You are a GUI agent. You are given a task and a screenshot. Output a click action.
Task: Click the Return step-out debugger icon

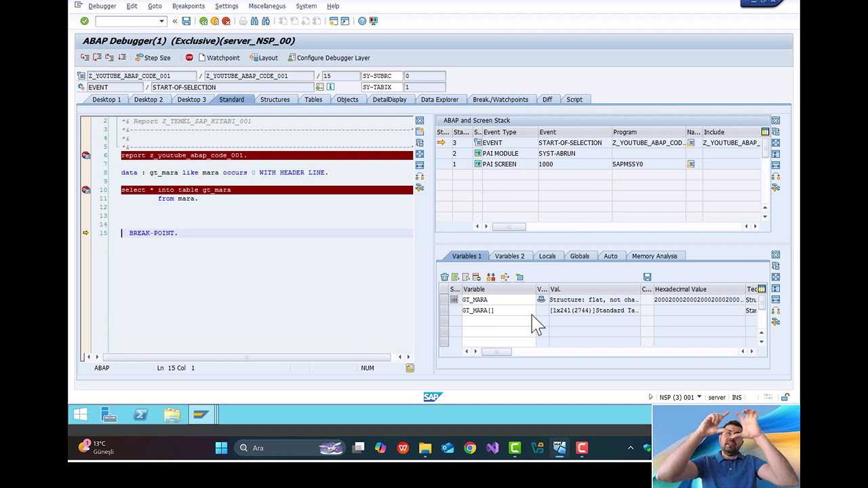pyautogui.click(x=110, y=58)
